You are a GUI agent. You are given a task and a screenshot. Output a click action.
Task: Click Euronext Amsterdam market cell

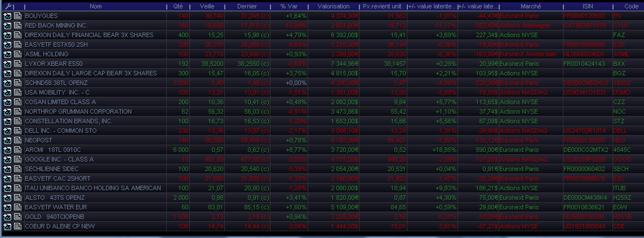(x=528, y=54)
